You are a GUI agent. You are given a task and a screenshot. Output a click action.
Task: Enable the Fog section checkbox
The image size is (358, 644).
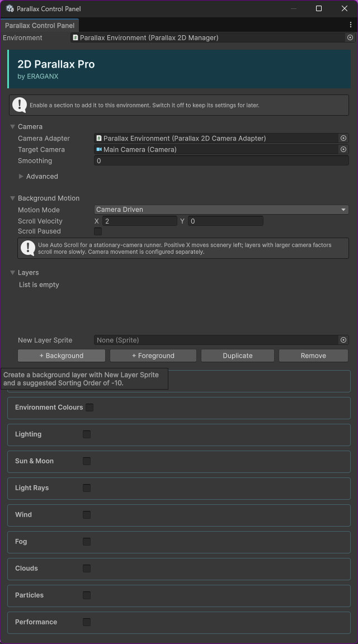click(x=87, y=542)
